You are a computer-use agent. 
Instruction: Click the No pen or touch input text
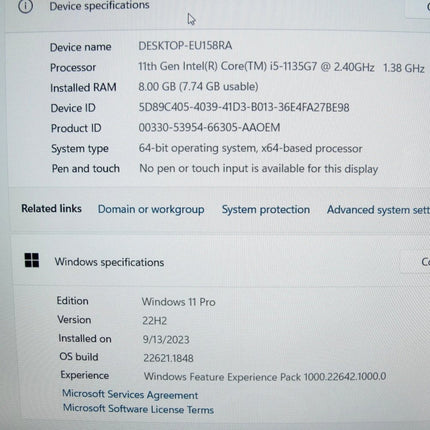pyautogui.click(x=259, y=169)
